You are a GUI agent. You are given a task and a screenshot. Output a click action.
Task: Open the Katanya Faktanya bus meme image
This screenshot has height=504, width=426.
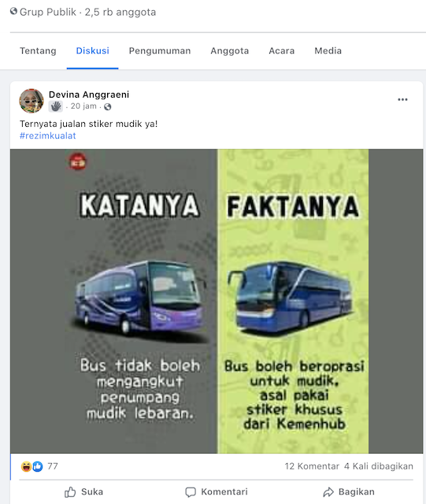[x=217, y=301]
